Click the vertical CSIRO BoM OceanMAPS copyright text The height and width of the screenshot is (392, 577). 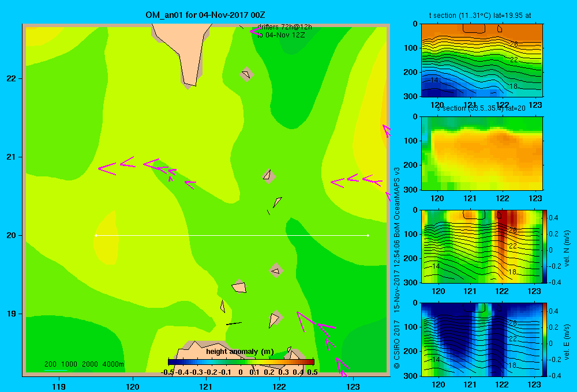coord(397,267)
